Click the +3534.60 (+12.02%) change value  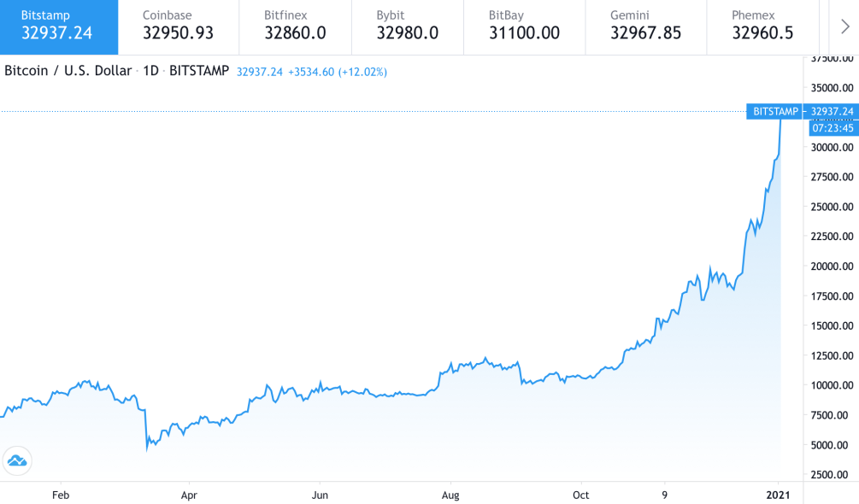337,72
